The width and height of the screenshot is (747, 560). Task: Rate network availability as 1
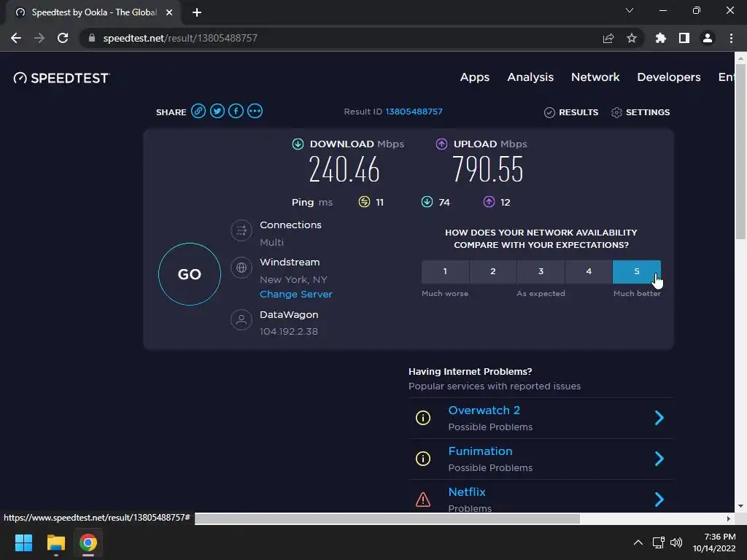(445, 271)
